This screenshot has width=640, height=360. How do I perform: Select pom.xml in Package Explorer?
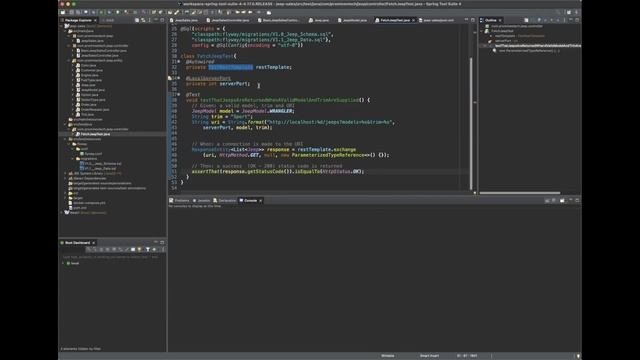click(77, 208)
